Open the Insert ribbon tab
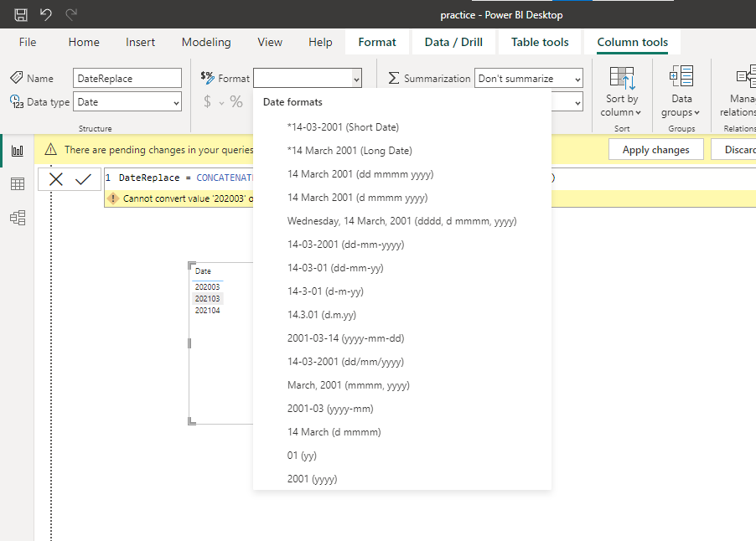756x541 pixels. (140, 42)
